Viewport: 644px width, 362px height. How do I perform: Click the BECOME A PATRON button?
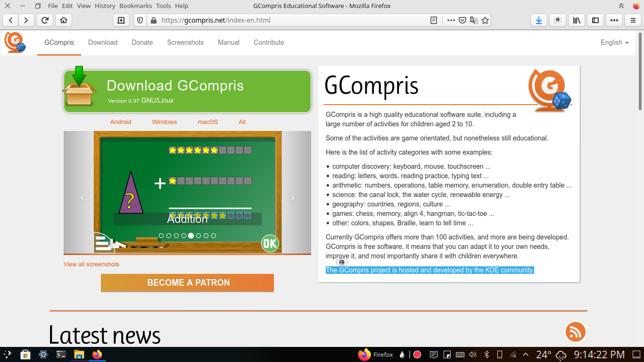(x=187, y=283)
